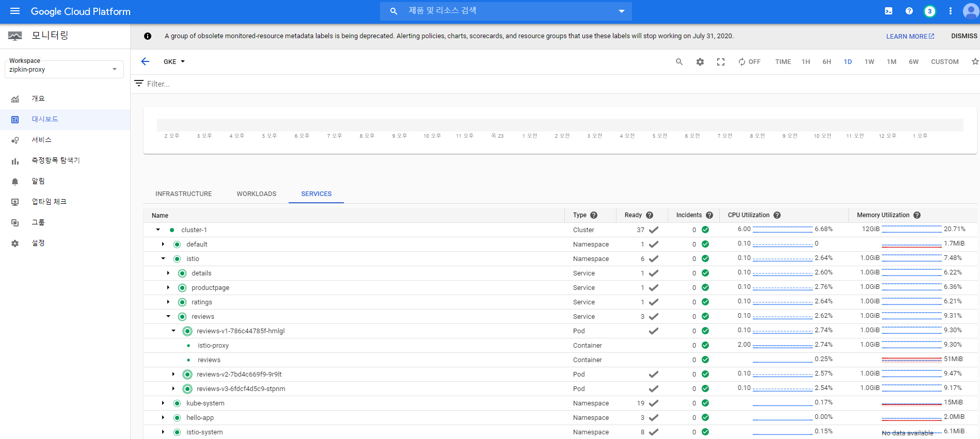The width and height of the screenshot is (980, 439).
Task: Open 그룹 groups in sidebar
Action: (38, 222)
